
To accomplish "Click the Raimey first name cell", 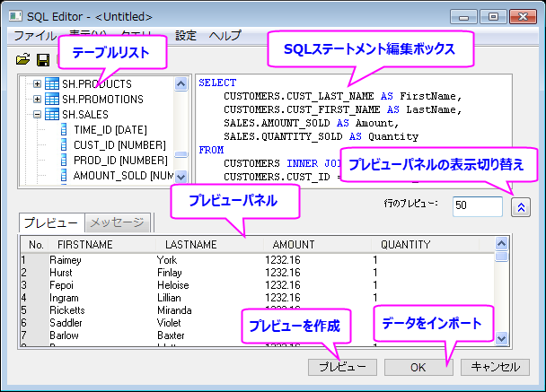I will coord(66,260).
